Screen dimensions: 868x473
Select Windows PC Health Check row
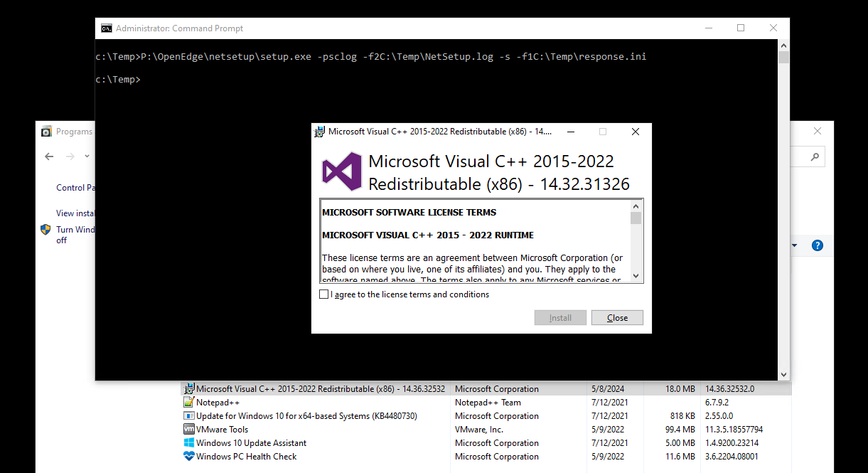tap(486, 457)
